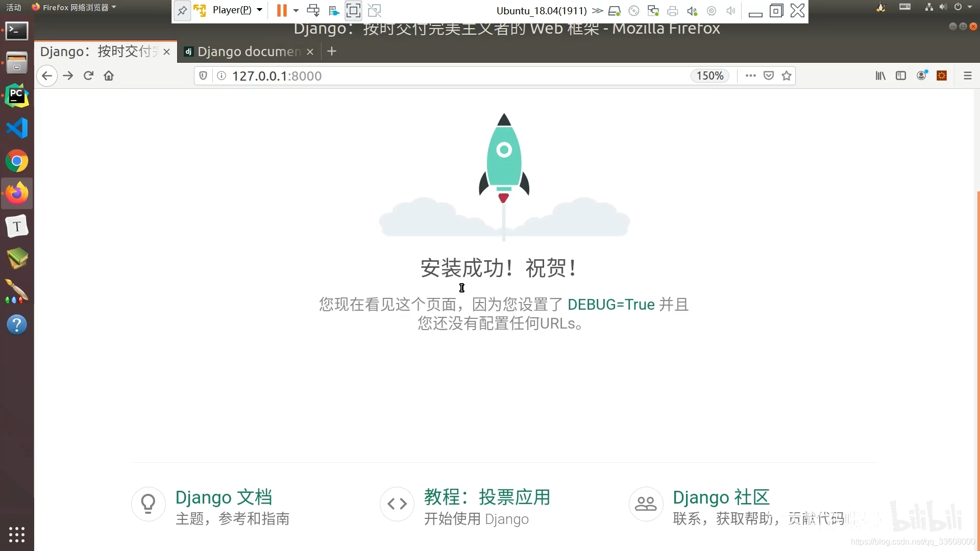Open Firefox library icon

[x=880, y=76]
